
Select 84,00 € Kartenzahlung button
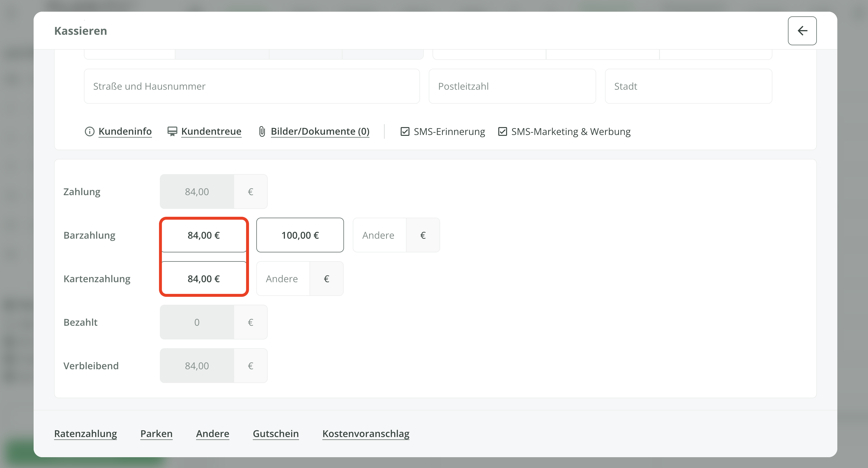coord(203,279)
